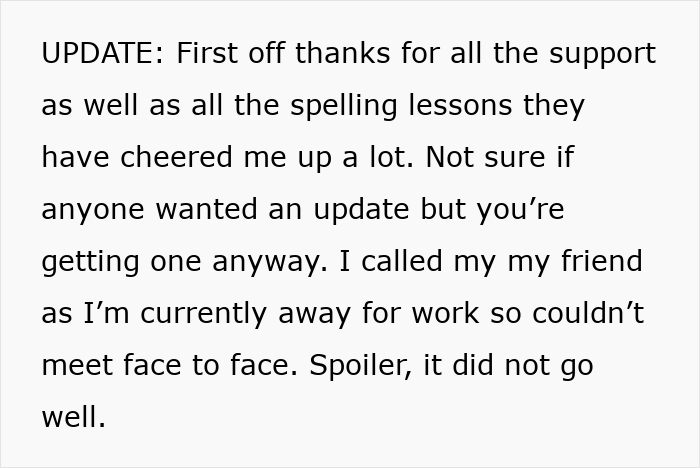Image resolution: width=700 pixels, height=468 pixels.
Task: Click the word "couldn't" at line end
Action: pos(588,313)
